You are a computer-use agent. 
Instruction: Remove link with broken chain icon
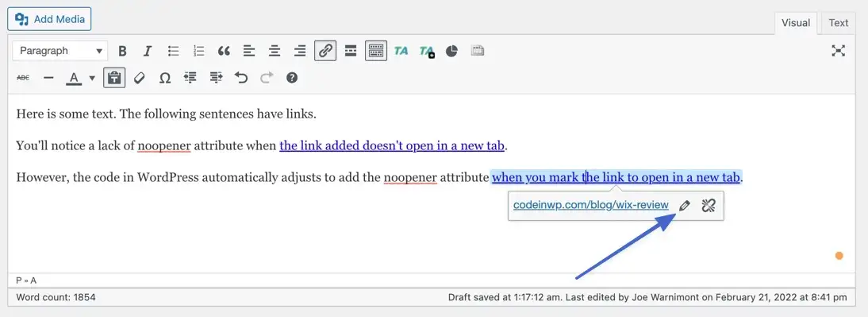(709, 206)
